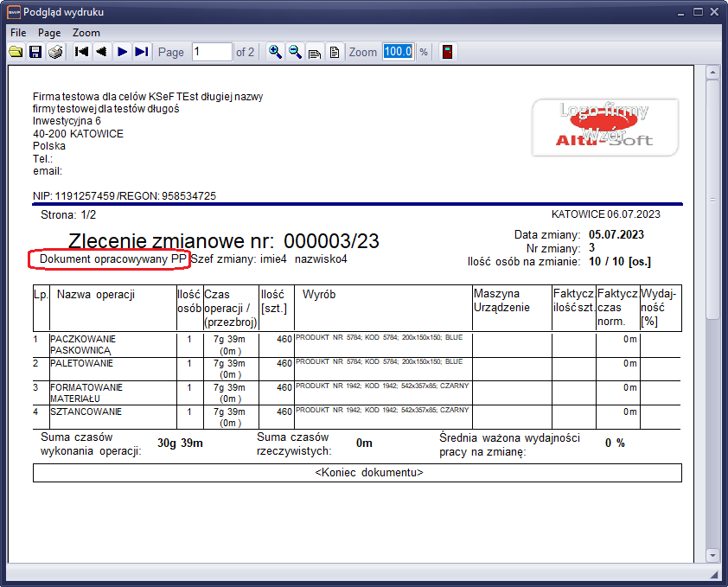Image resolution: width=728 pixels, height=587 pixels.
Task: Jump to the first page
Action: (x=82, y=52)
